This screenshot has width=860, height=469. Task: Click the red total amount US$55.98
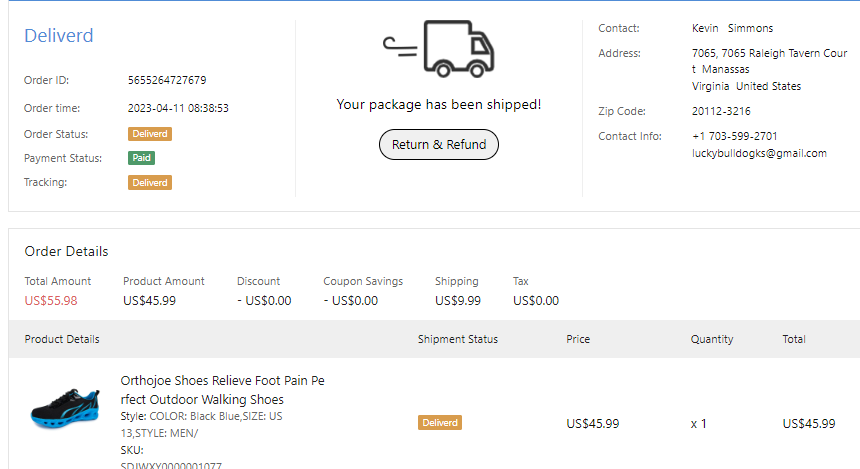tap(51, 300)
